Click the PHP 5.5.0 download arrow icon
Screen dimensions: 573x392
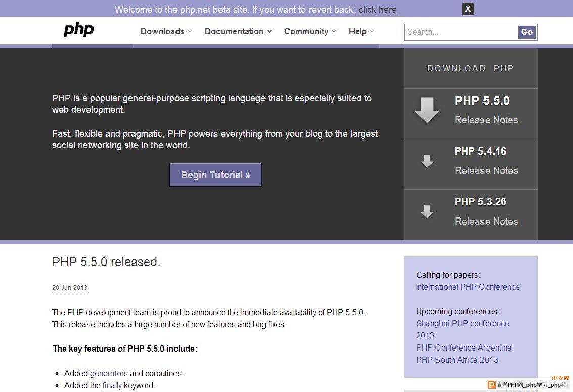point(427,110)
